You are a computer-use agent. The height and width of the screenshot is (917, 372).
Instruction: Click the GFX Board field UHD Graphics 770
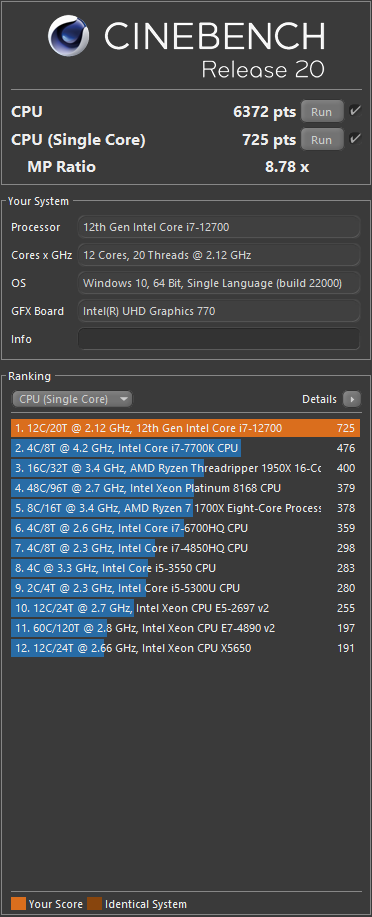(219, 311)
